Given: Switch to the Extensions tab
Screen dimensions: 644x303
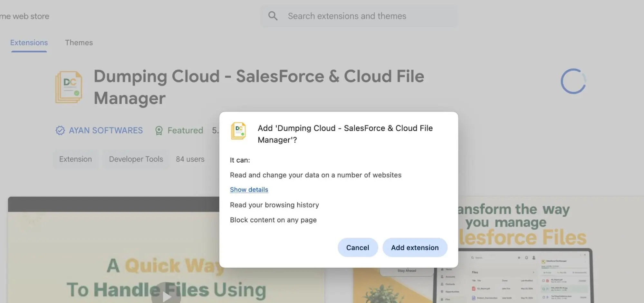Looking at the screenshot, I should 29,43.
